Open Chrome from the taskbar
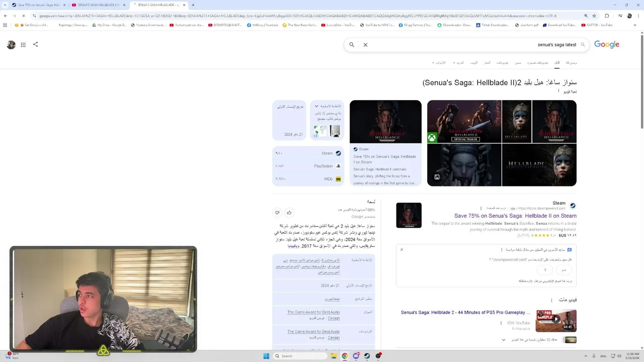The height and width of the screenshot is (362, 644). click(x=345, y=356)
